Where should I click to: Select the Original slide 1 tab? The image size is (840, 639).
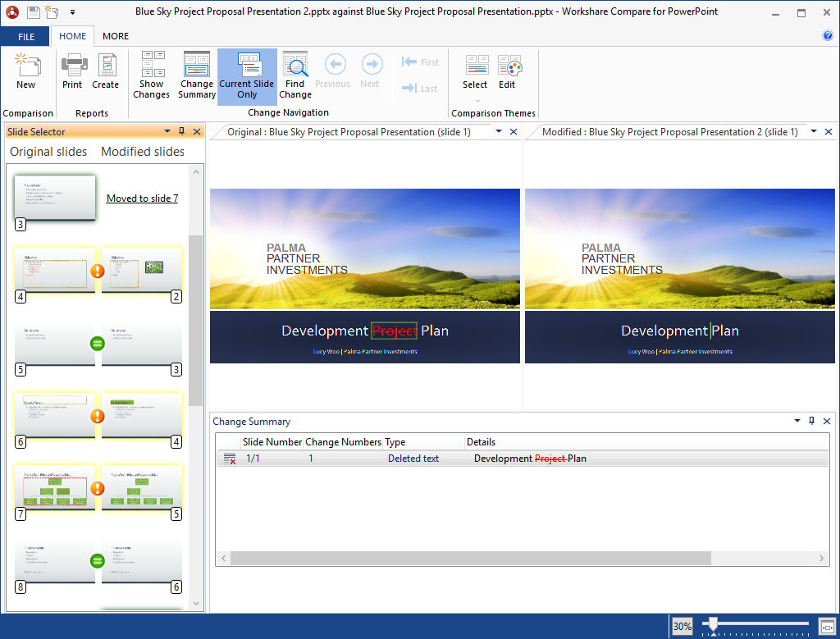point(349,132)
